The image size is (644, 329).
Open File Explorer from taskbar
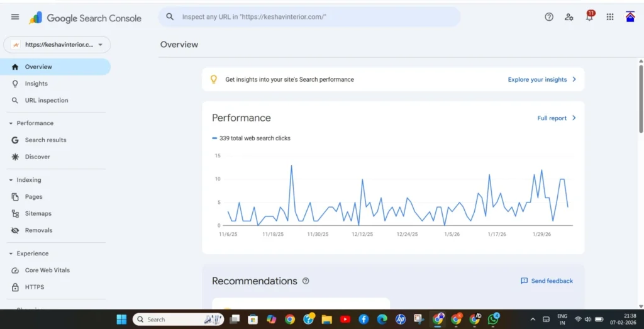point(326,319)
